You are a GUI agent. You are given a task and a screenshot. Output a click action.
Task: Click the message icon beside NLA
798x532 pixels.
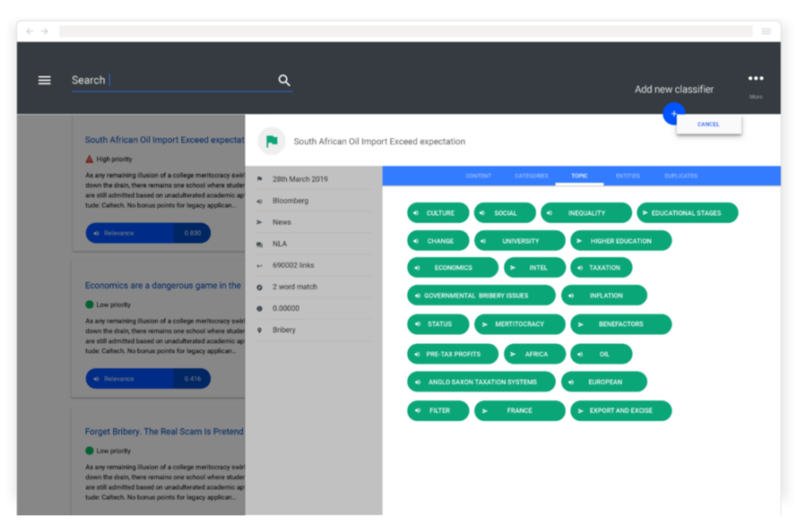[260, 244]
